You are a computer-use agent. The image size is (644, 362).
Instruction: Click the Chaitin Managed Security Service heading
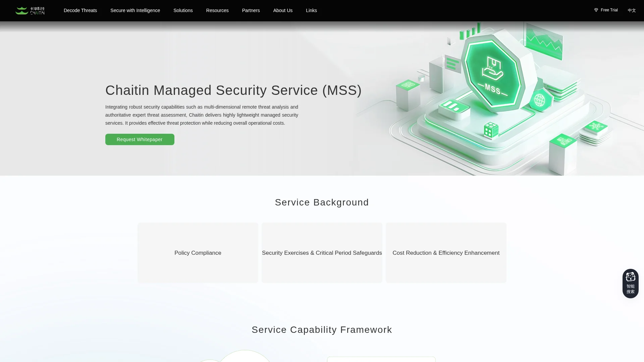233,90
